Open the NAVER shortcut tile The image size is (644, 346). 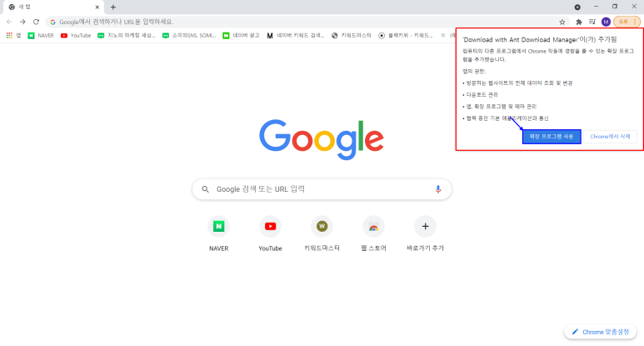point(218,233)
